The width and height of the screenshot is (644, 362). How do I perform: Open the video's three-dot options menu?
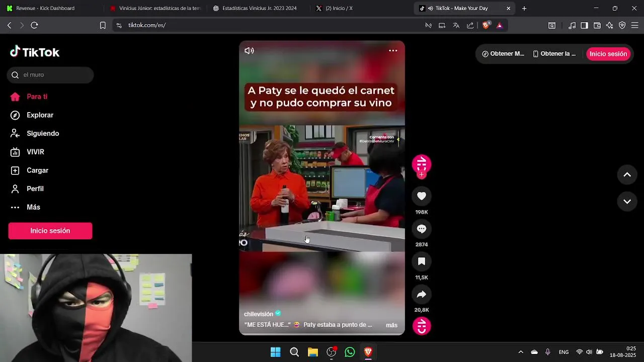coord(393,51)
